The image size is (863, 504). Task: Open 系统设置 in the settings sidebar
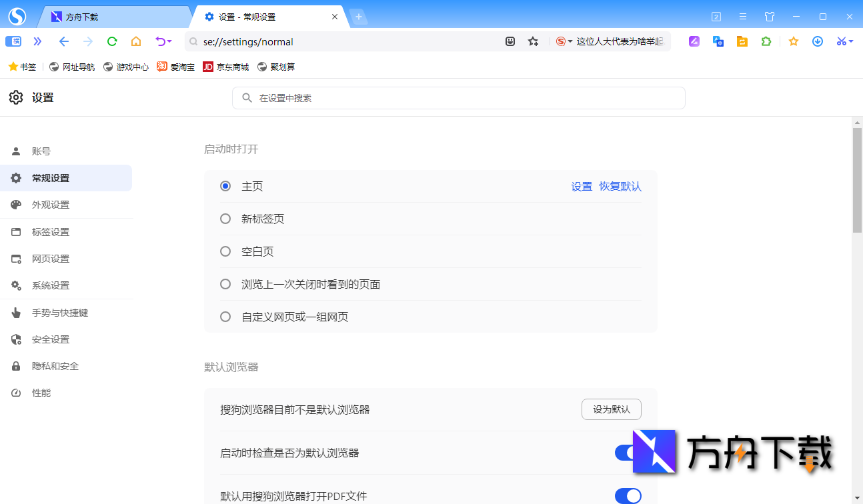(50, 285)
